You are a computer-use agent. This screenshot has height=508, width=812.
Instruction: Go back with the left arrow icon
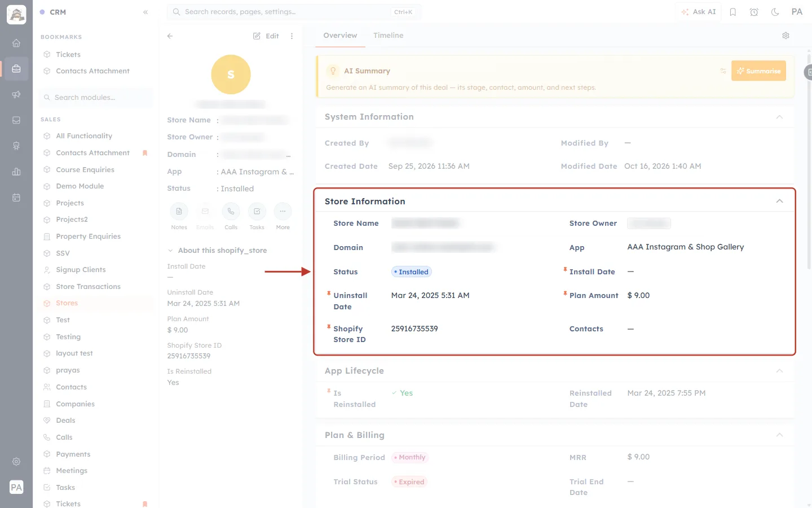pyautogui.click(x=170, y=36)
